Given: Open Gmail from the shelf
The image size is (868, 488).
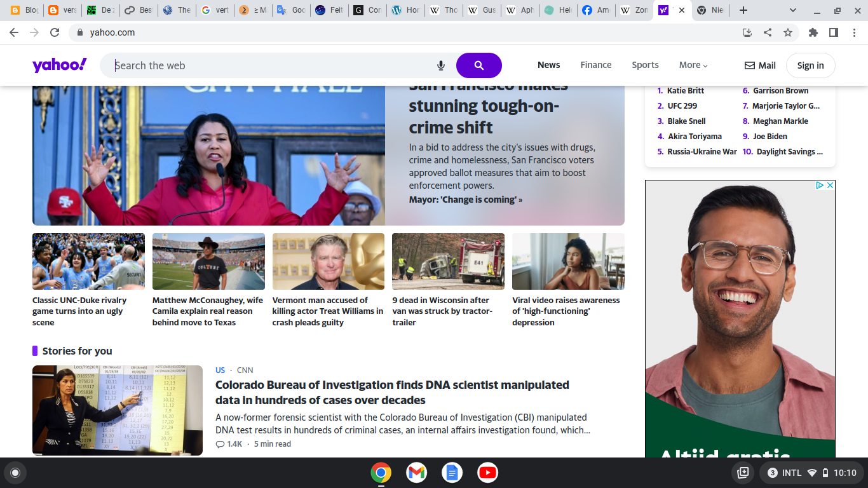Looking at the screenshot, I should pos(417,472).
